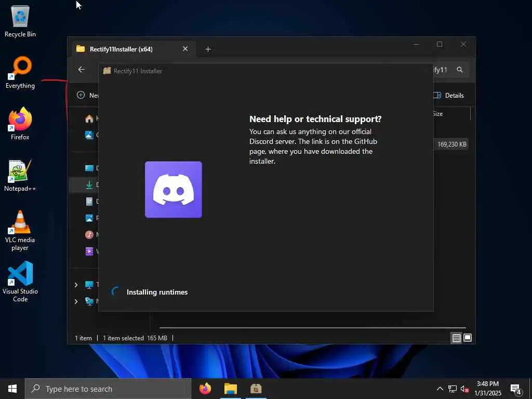
Task: Select the Pictures icon in Explorer sidebar
Action: (89, 218)
